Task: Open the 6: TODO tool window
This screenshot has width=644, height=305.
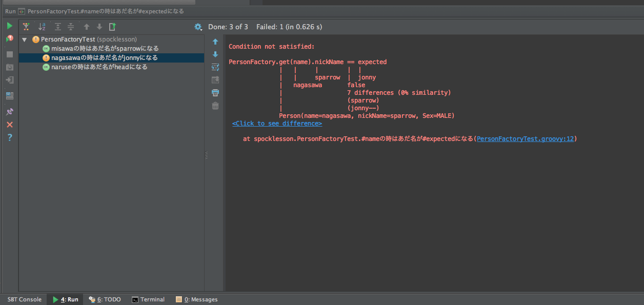Action: click(x=105, y=299)
